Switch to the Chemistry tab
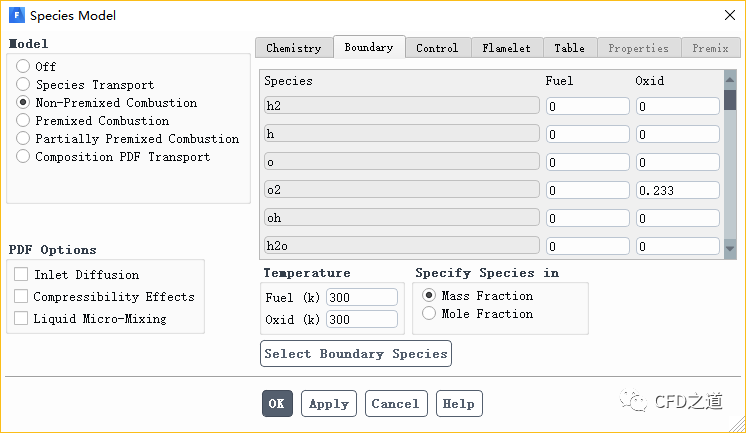Viewport: 746px width, 433px height. tap(294, 48)
